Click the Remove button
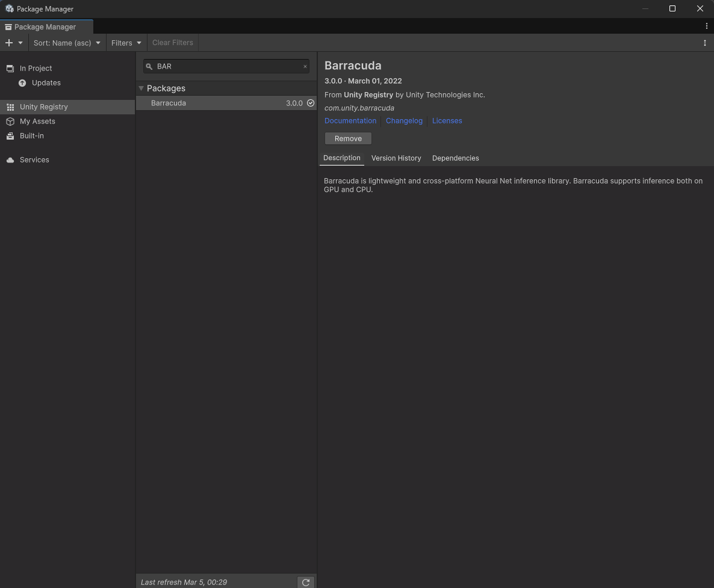714x588 pixels. coord(348,138)
